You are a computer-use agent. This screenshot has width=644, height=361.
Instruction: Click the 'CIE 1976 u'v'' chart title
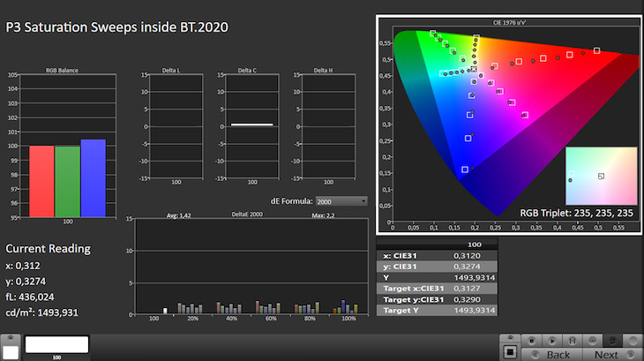pyautogui.click(x=509, y=23)
